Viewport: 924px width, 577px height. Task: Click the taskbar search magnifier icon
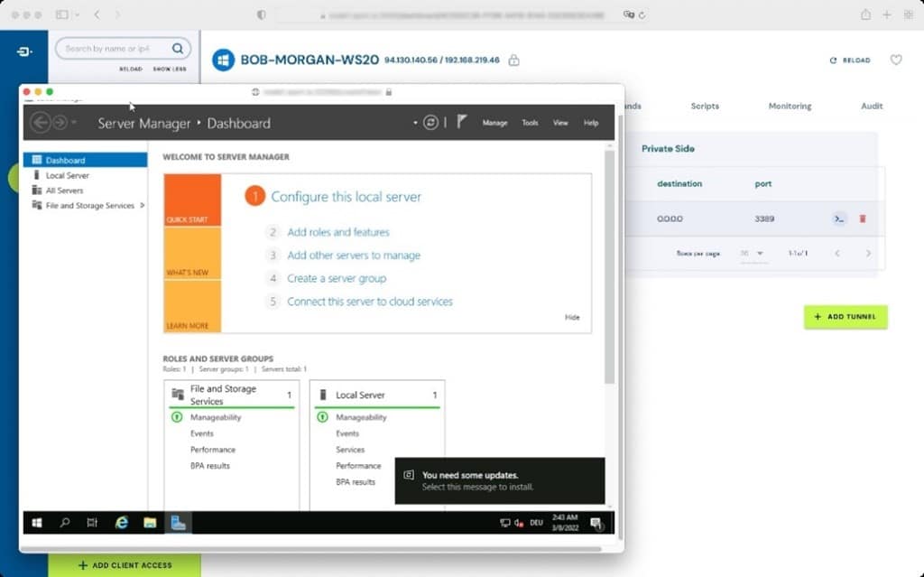coord(65,523)
